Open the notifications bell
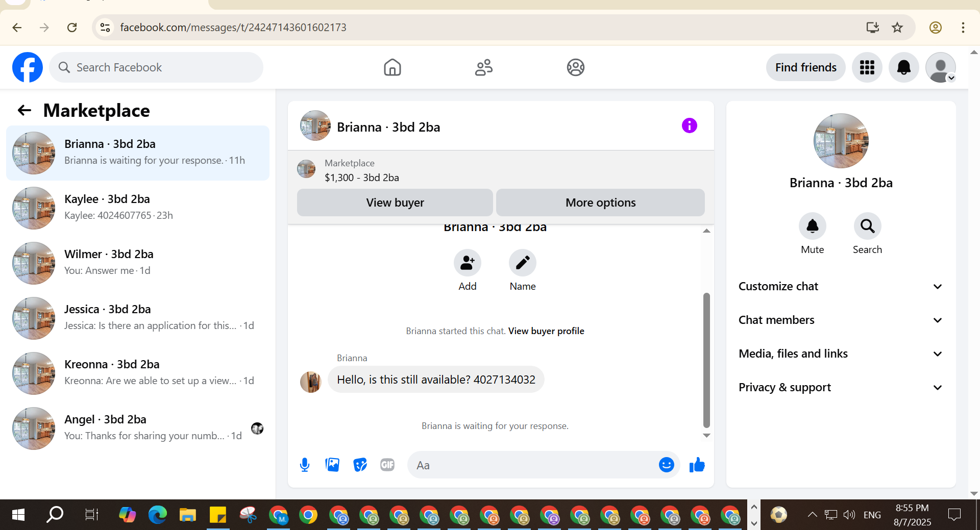980x530 pixels. coord(904,67)
